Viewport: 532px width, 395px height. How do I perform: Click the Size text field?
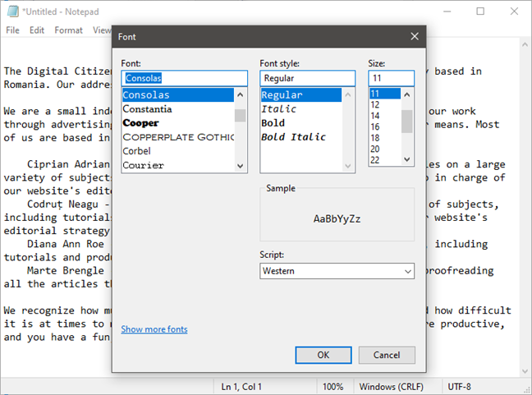click(391, 78)
